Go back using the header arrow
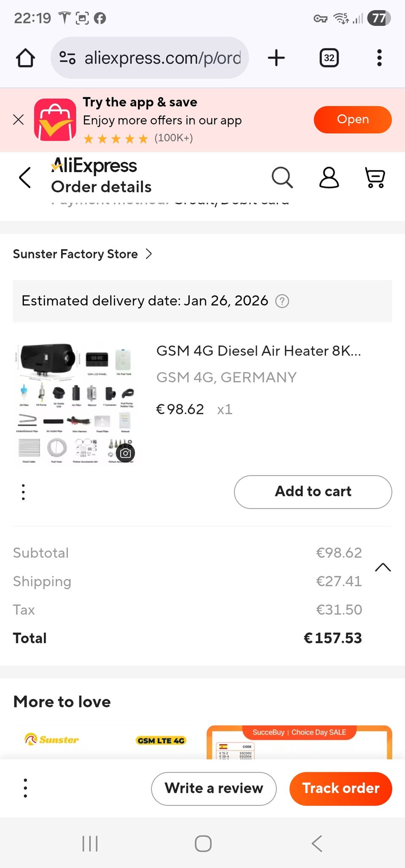Screen dimensions: 405x868 (x=25, y=177)
